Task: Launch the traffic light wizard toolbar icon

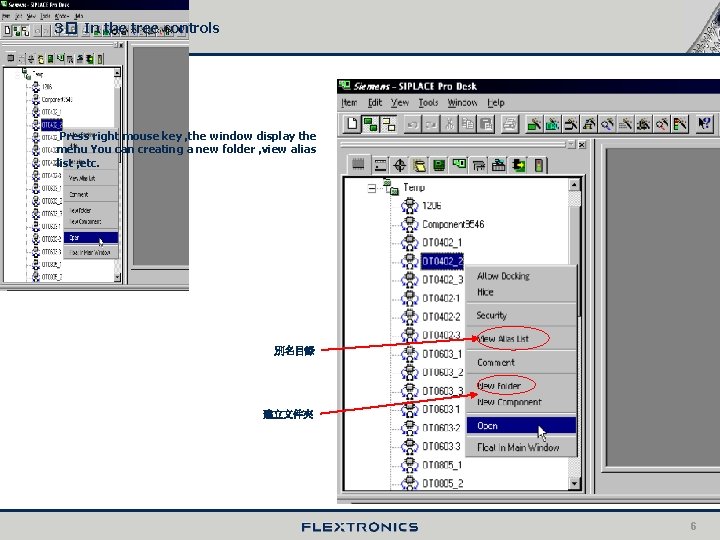Action: (680, 124)
